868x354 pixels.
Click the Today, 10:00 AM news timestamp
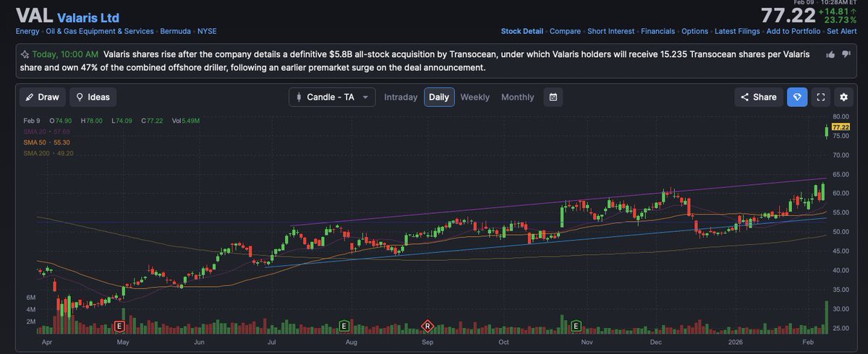(65, 54)
